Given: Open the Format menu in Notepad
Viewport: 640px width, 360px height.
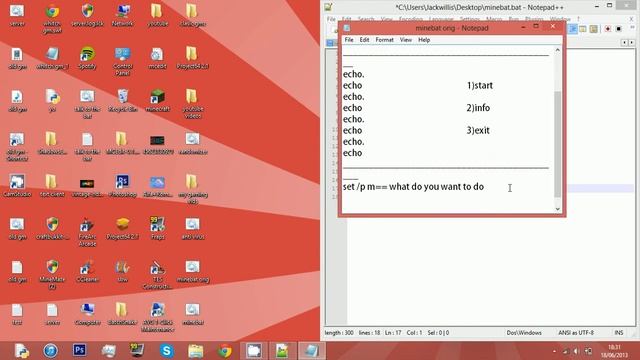Looking at the screenshot, I should [384, 40].
